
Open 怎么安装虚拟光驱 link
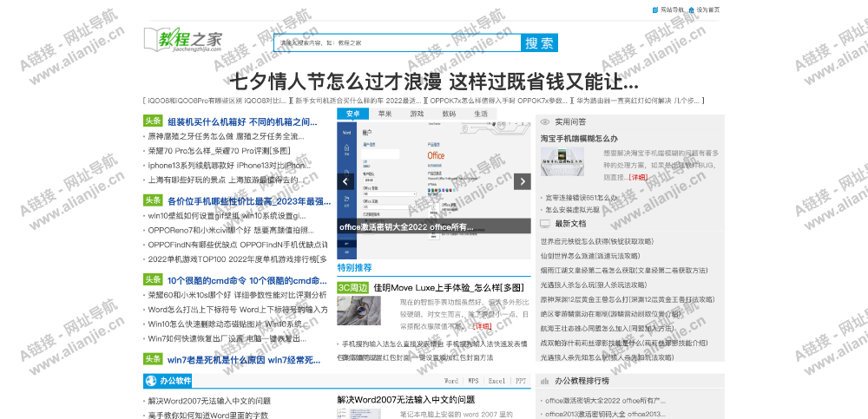pos(572,210)
